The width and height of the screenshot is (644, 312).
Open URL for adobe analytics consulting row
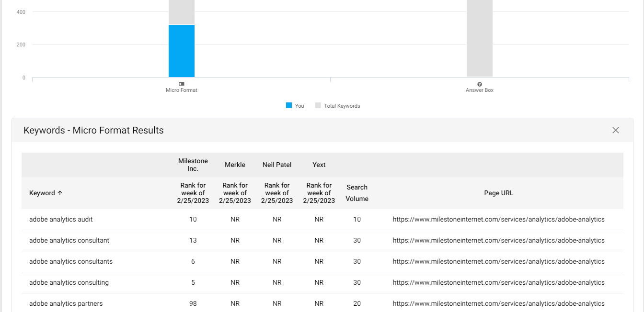click(499, 282)
